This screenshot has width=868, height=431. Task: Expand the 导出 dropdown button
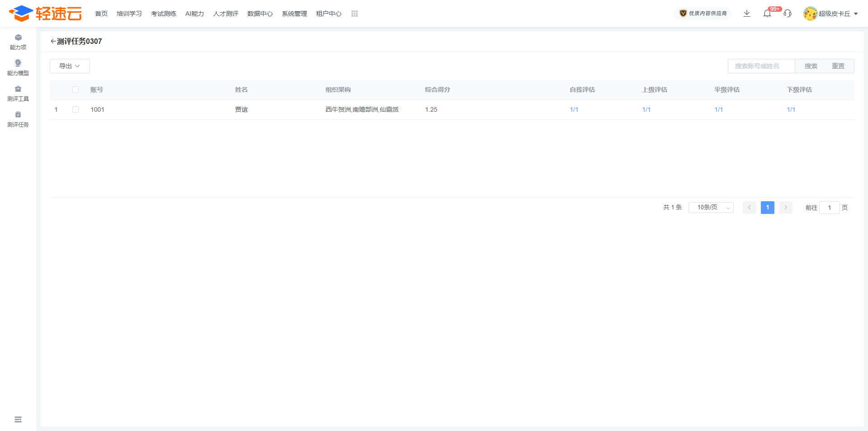pyautogui.click(x=70, y=66)
